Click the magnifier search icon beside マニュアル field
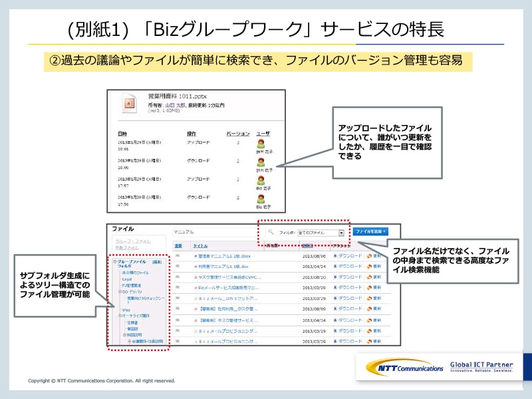 (271, 231)
